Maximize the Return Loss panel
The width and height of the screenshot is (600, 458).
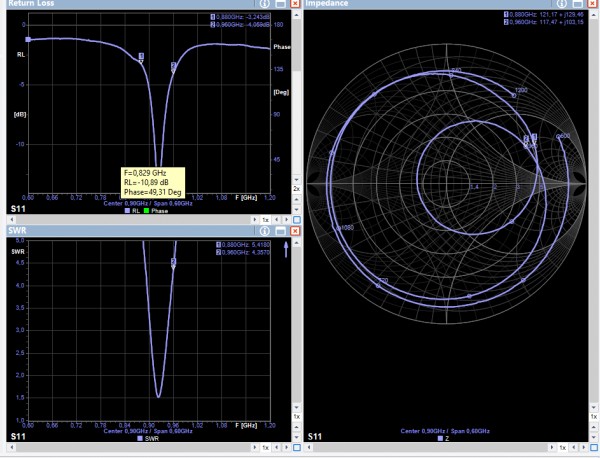click(280, 3)
